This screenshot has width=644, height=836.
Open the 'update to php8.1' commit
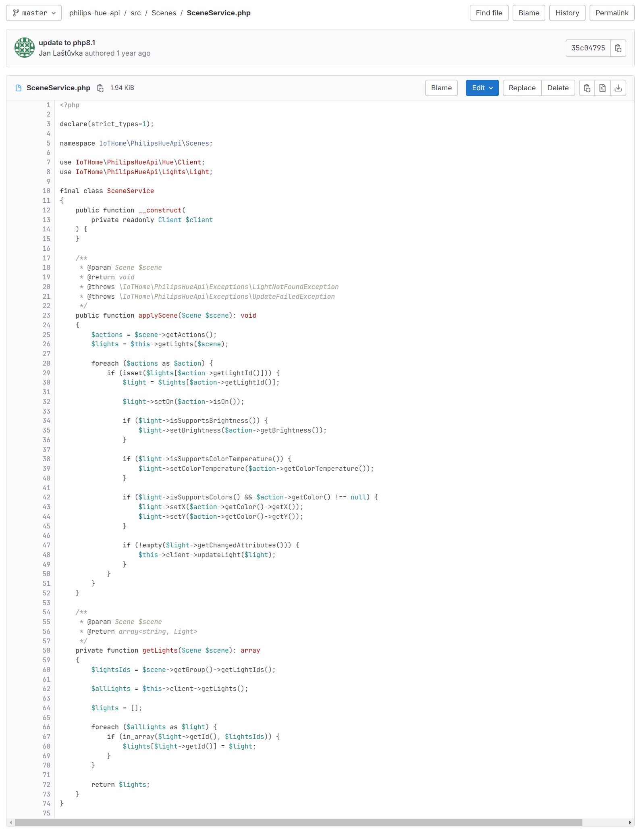point(67,43)
